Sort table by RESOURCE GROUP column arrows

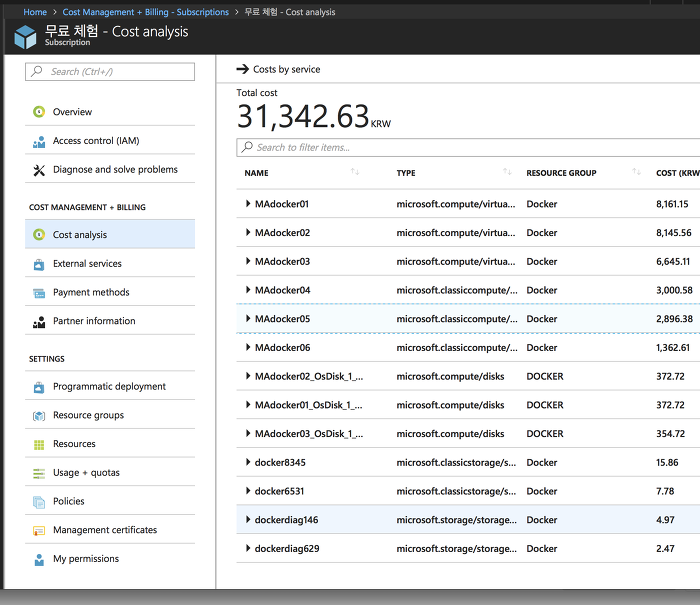point(636,172)
